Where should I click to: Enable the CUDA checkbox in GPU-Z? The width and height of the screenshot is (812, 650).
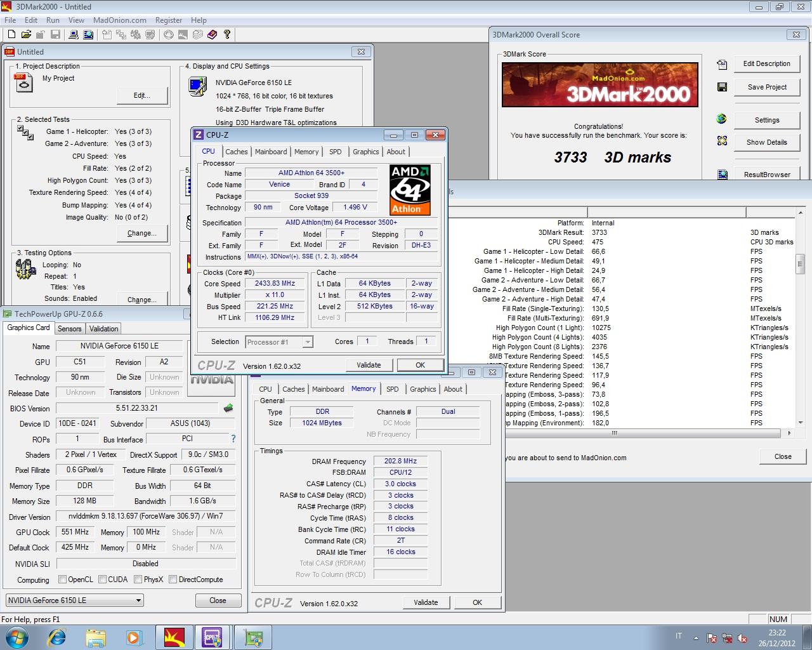(x=102, y=579)
